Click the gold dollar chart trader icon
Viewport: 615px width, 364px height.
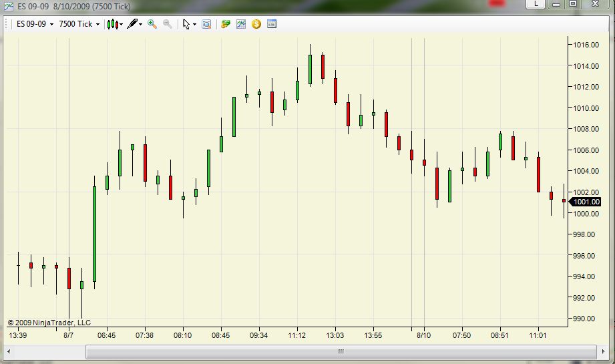256,24
